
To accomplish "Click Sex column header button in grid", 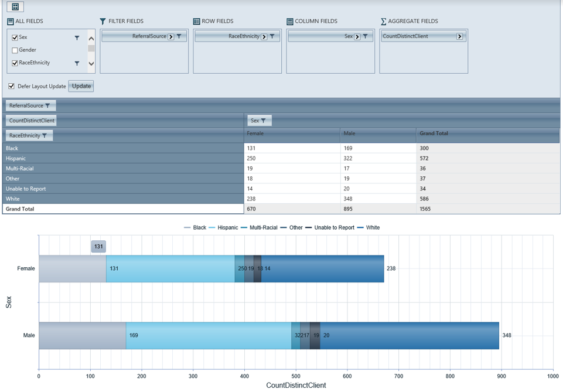I will point(260,121).
